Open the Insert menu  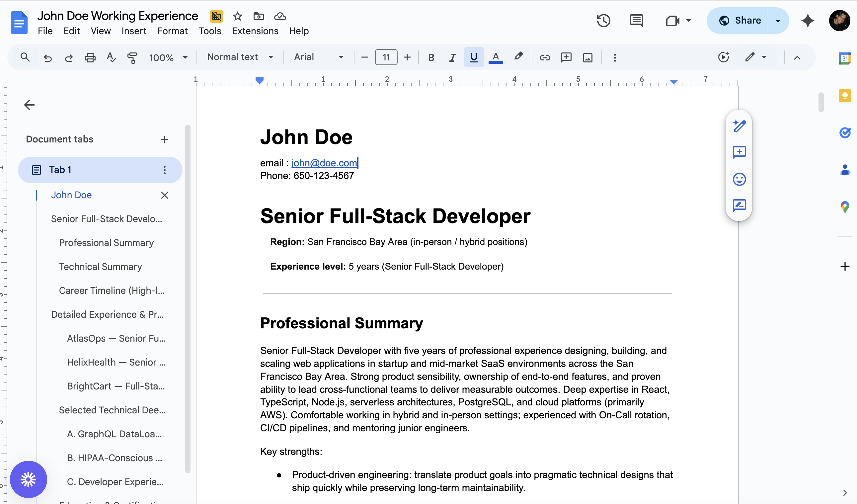134,31
